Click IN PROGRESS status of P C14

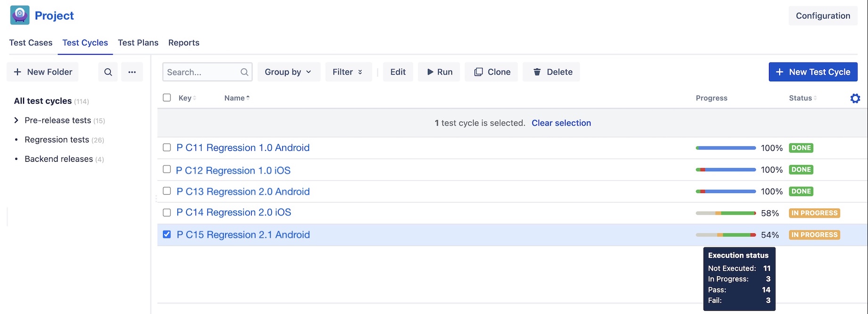click(814, 213)
